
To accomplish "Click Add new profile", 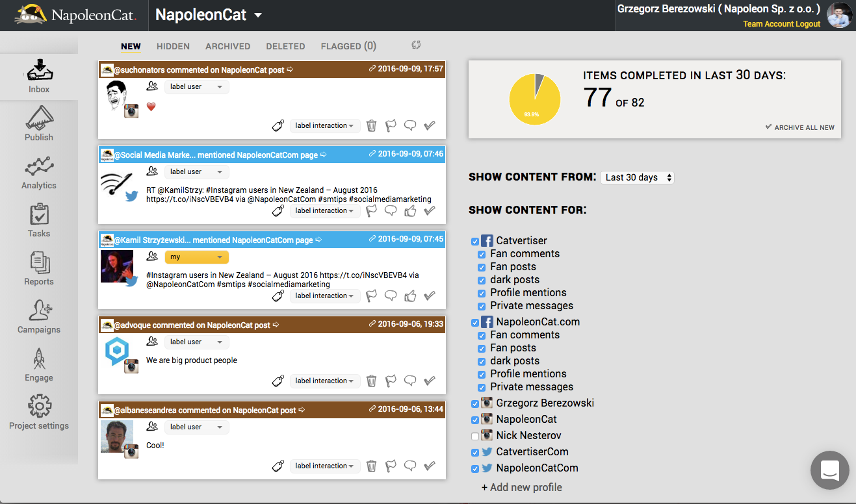I will 521,487.
